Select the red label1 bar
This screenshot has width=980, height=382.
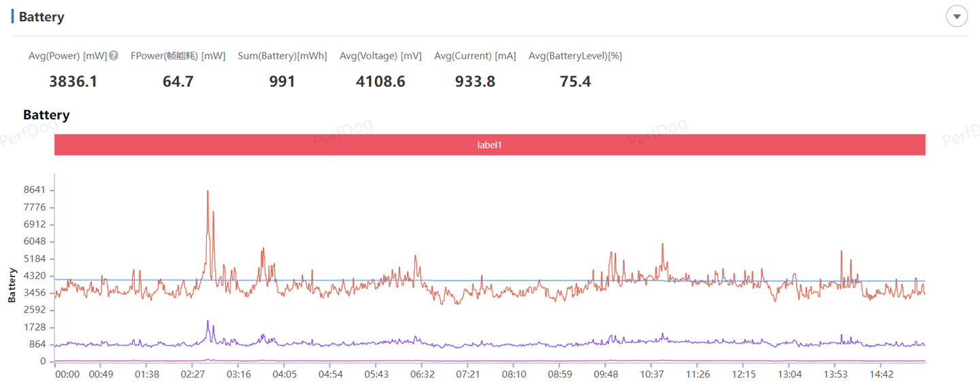pos(489,145)
